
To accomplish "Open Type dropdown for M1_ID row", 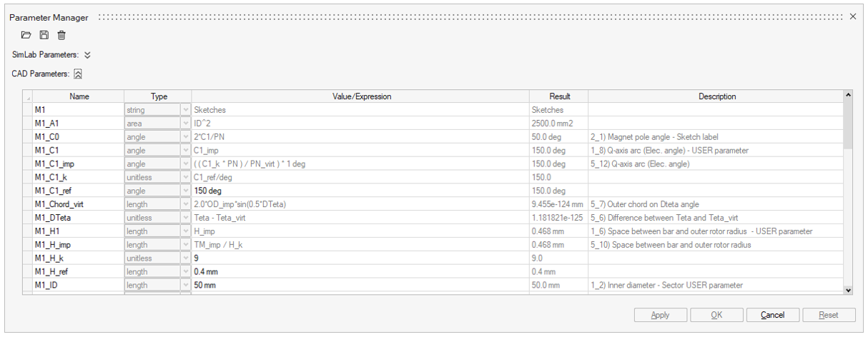I will pyautogui.click(x=186, y=286).
